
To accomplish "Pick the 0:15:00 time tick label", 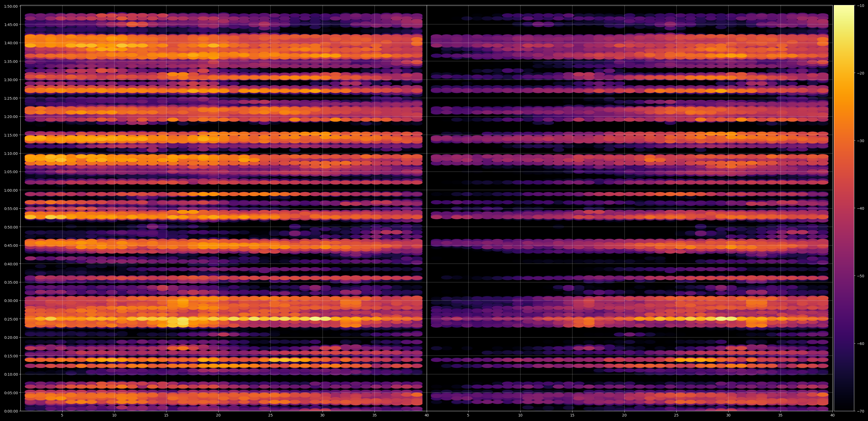I will coord(11,356).
